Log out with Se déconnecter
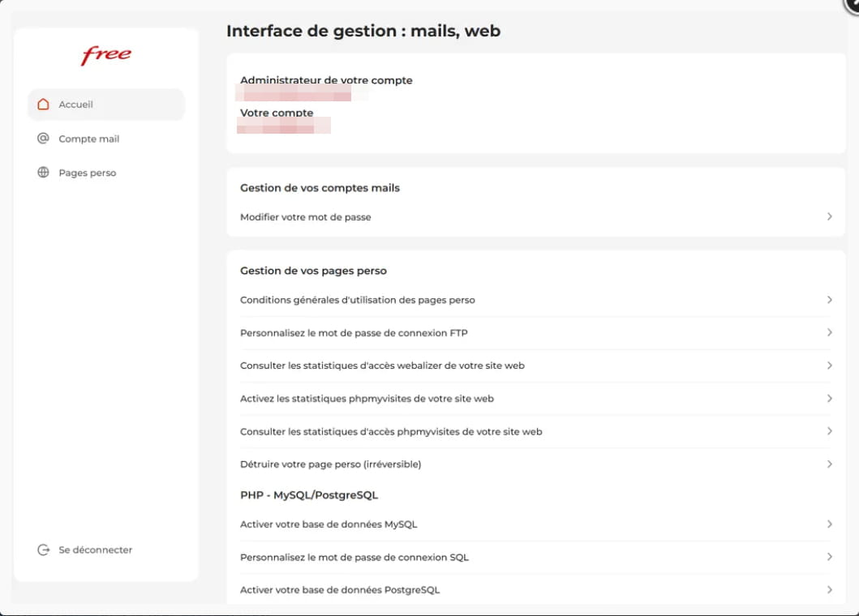The height and width of the screenshot is (616, 859). tap(95, 550)
